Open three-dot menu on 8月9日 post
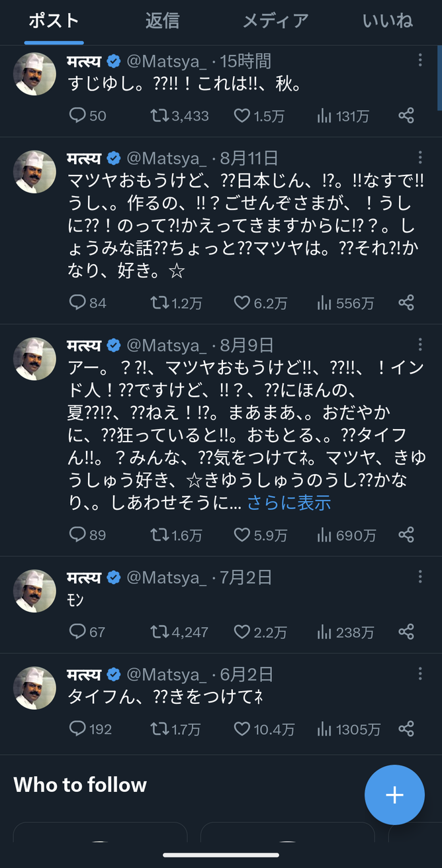442x868 pixels. pyautogui.click(x=420, y=344)
